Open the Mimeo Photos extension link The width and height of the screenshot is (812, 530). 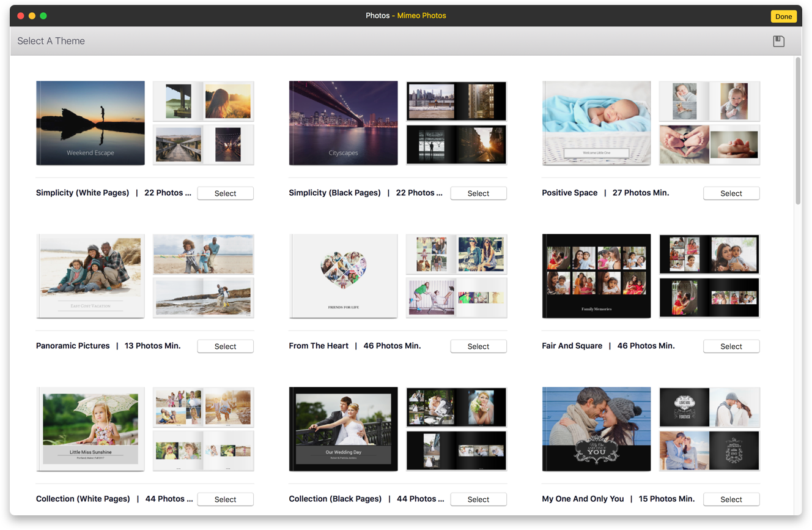point(421,15)
